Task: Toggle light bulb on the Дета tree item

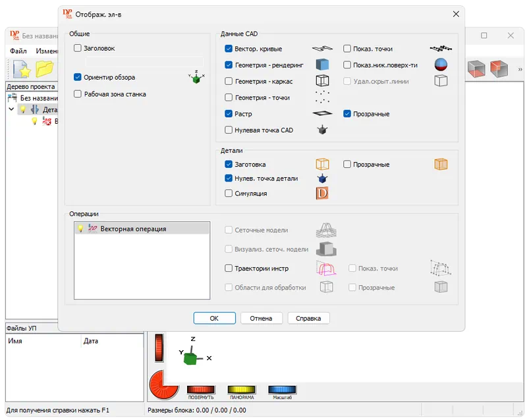Action: [x=23, y=109]
